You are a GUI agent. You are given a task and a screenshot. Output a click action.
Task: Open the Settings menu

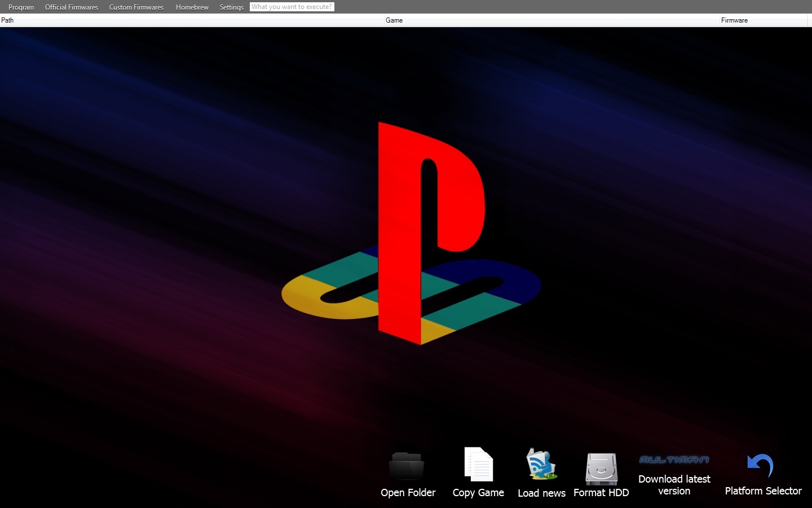point(232,7)
